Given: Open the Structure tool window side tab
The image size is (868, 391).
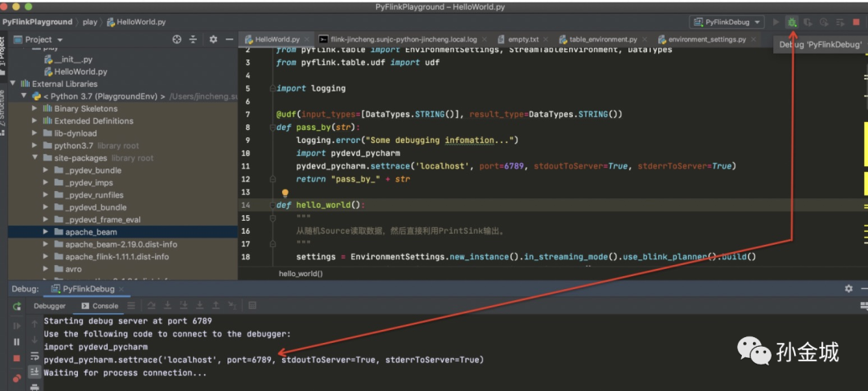Looking at the screenshot, I should tap(2, 113).
